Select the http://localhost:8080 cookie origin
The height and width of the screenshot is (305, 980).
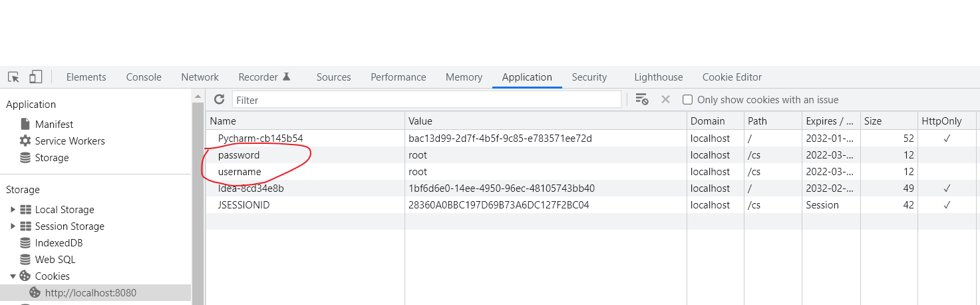(90, 293)
